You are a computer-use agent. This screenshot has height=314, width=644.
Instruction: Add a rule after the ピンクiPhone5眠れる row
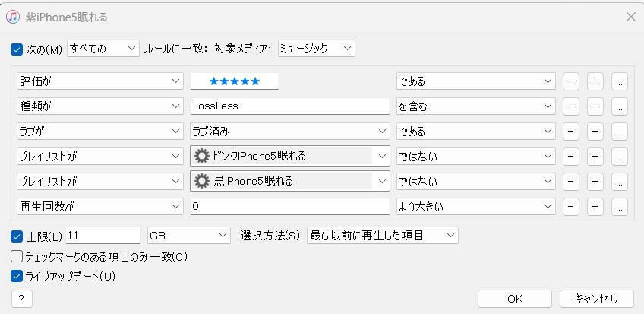pyautogui.click(x=595, y=156)
